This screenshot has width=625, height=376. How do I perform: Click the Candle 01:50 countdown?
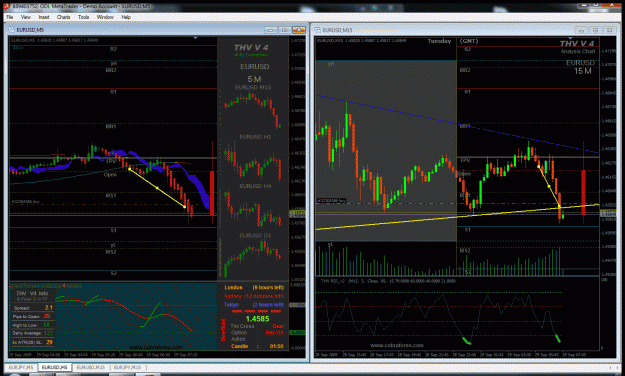[x=257, y=346]
